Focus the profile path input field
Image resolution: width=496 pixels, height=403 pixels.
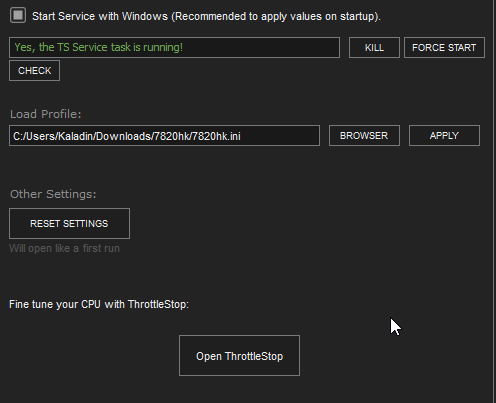pyautogui.click(x=164, y=136)
